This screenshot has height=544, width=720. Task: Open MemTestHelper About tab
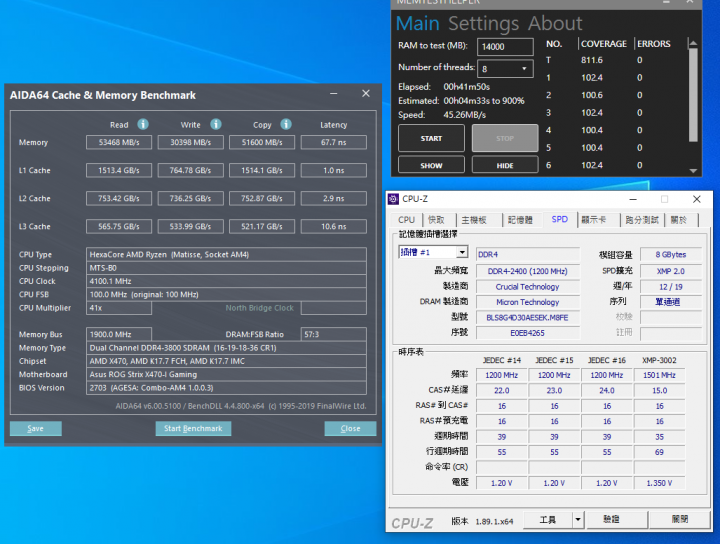click(x=555, y=24)
